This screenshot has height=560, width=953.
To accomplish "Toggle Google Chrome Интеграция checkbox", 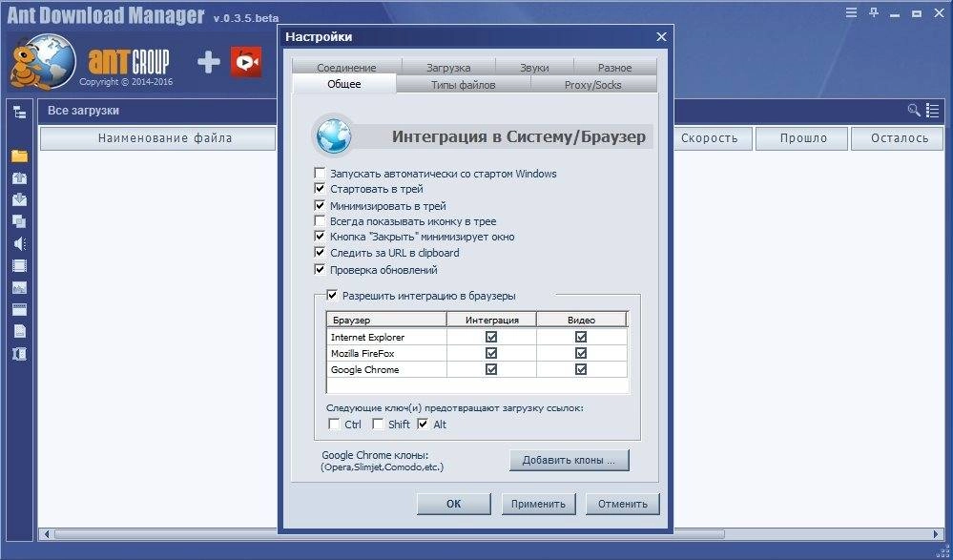I will click(x=491, y=369).
